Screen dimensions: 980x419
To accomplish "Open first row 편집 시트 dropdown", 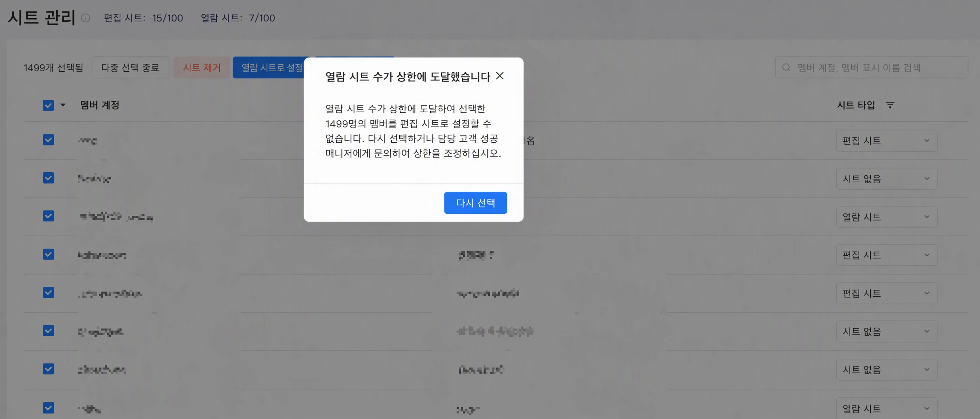I will click(887, 141).
